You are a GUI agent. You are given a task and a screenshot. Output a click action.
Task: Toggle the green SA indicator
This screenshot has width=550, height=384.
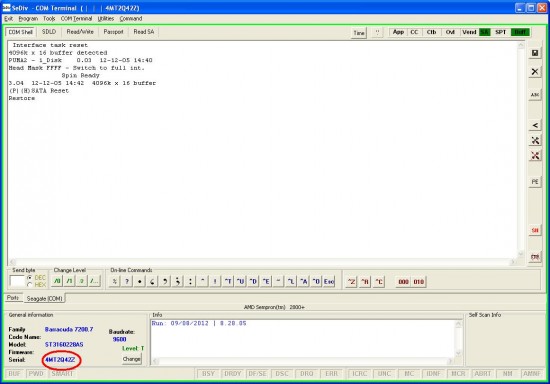(x=484, y=32)
